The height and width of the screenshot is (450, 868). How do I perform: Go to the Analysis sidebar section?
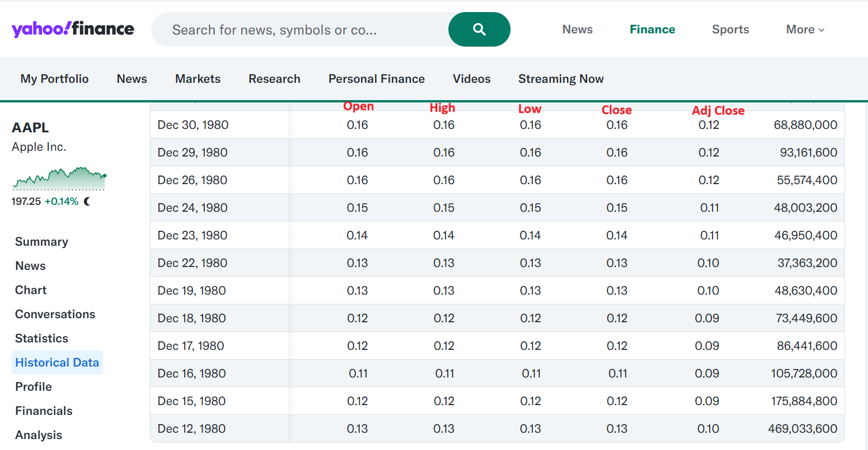(x=39, y=435)
